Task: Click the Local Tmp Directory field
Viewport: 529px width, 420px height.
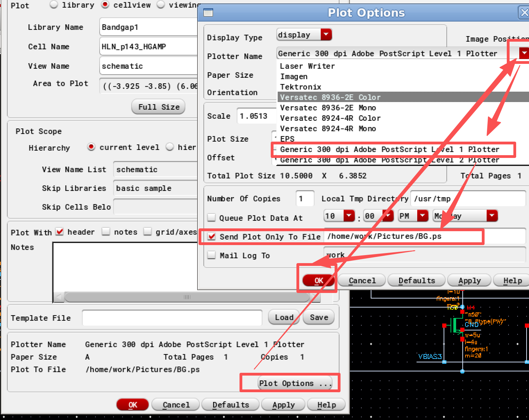Action: tap(468, 199)
